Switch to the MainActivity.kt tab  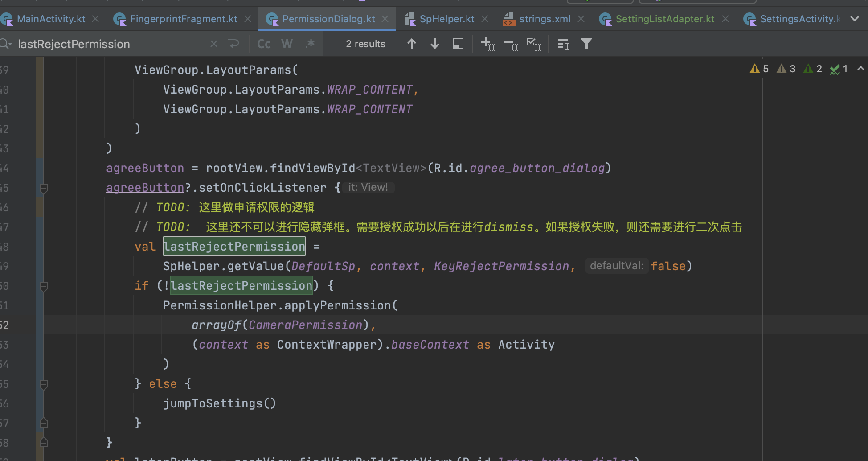44,19
